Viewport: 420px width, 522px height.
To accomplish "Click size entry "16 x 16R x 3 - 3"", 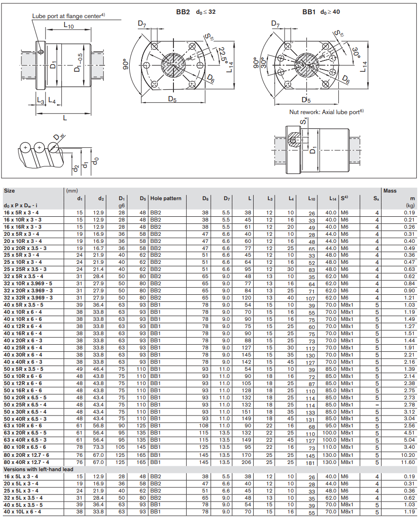I will (23, 227).
